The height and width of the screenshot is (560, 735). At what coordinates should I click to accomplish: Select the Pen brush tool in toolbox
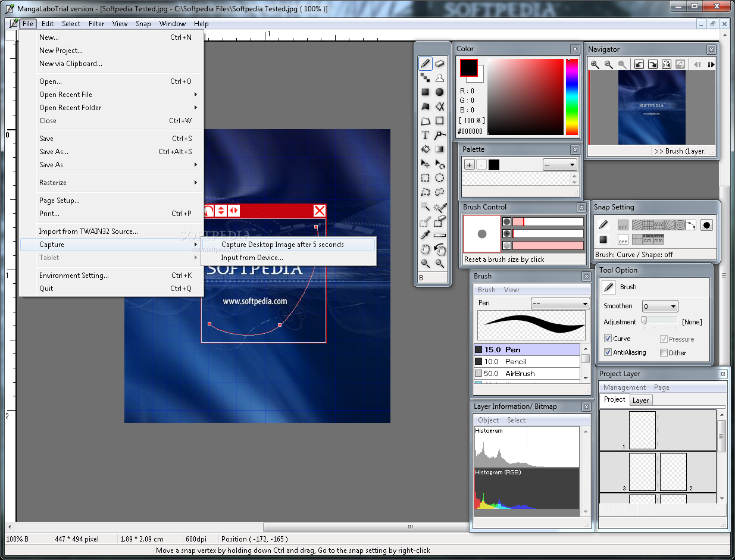[425, 63]
